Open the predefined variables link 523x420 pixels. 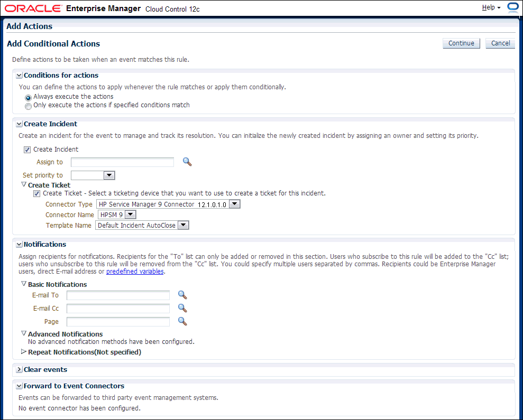tap(135, 272)
